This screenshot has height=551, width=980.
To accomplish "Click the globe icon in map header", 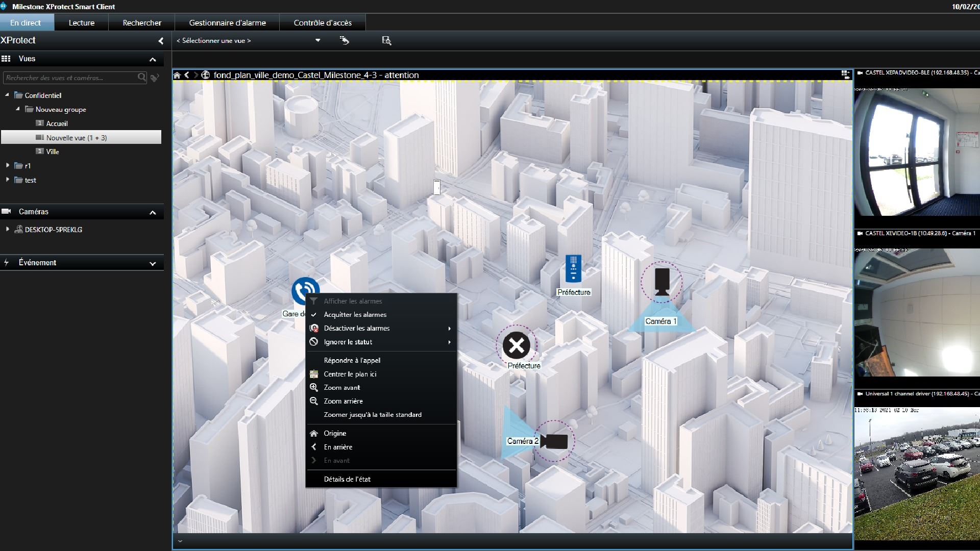I will (x=206, y=75).
